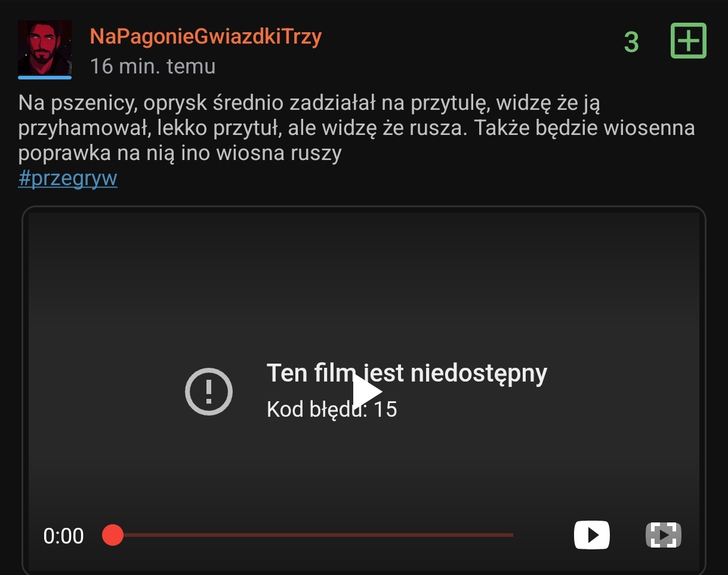Click the 'Kod błędu: 15' error text
The height and width of the screenshot is (575, 728).
(332, 409)
